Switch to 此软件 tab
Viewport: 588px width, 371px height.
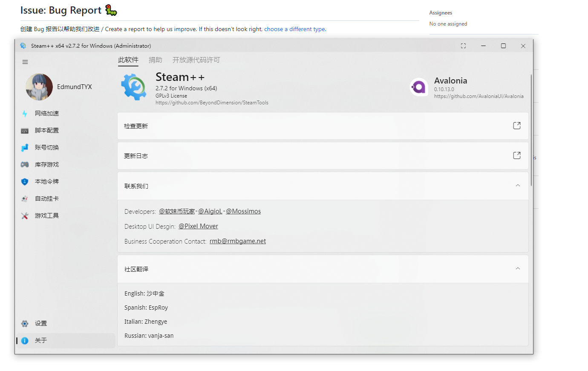tap(128, 60)
